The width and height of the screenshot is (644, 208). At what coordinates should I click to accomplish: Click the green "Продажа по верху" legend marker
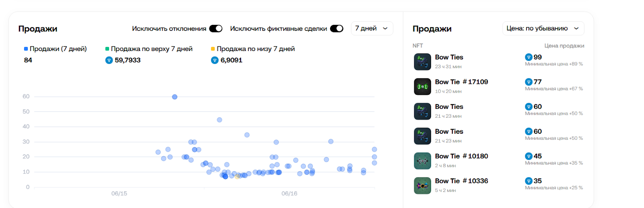pos(107,49)
